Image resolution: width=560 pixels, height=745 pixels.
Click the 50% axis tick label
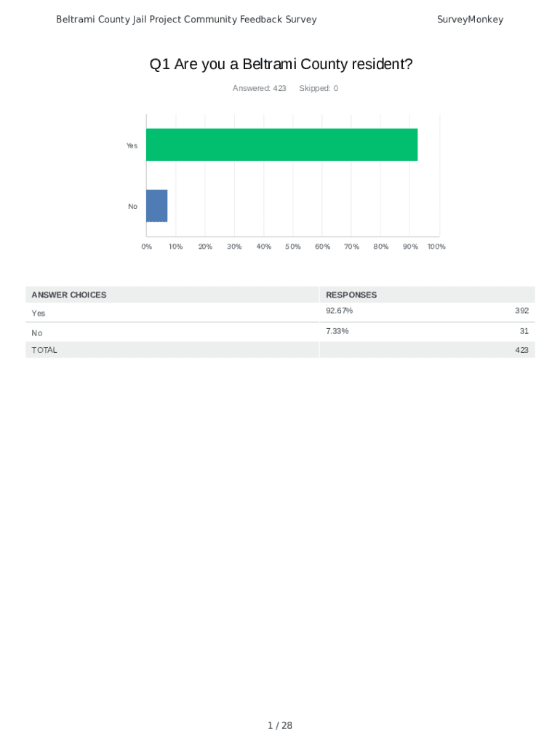click(x=293, y=247)
